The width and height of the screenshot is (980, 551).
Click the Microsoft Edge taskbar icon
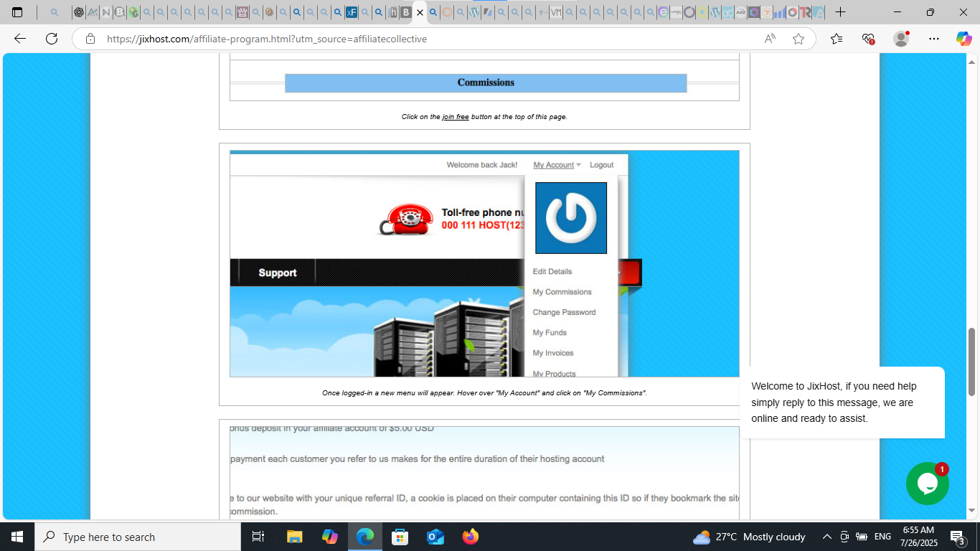point(365,537)
